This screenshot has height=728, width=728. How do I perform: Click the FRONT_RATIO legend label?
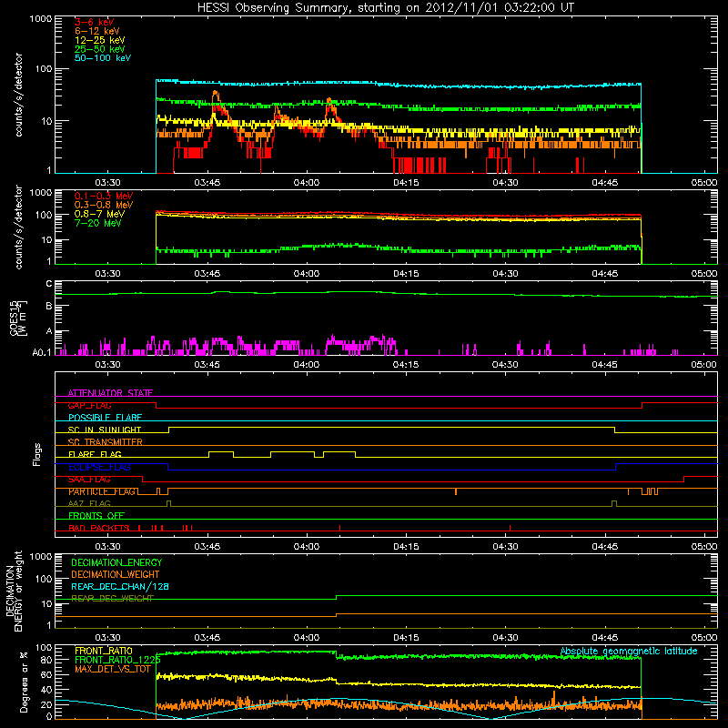[104, 651]
